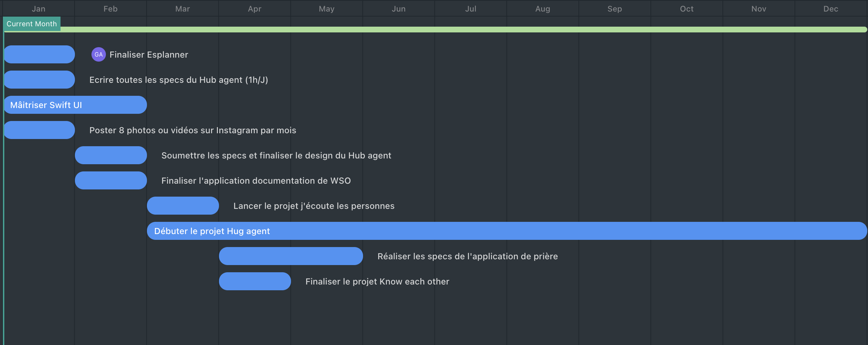This screenshot has width=868, height=345.
Task: Click the Current Month marker label
Action: pyautogui.click(x=32, y=24)
